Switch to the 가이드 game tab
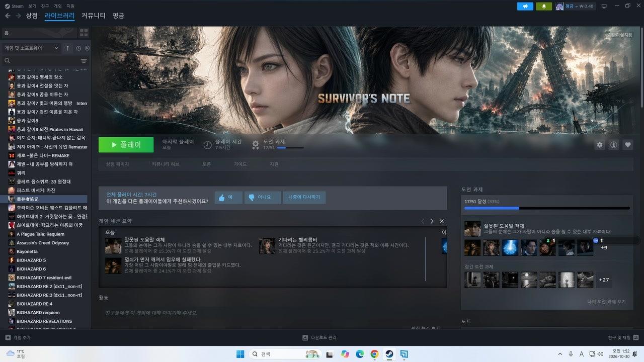644x362 pixels. (240, 164)
